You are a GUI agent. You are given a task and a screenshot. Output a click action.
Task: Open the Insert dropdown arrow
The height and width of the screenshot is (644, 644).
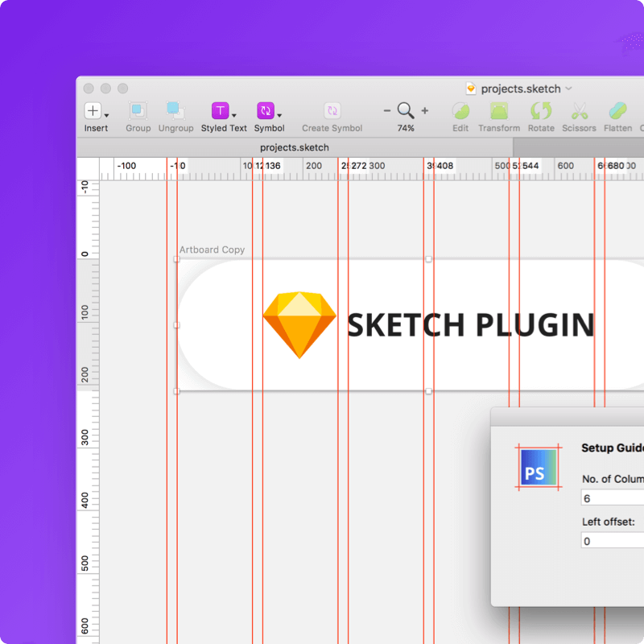click(x=105, y=115)
